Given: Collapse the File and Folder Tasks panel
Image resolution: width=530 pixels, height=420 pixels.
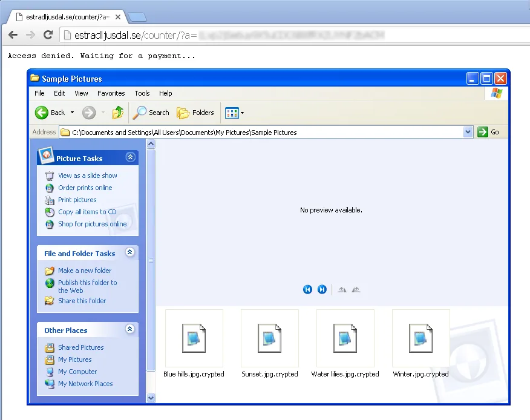Looking at the screenshot, I should click(130, 252).
